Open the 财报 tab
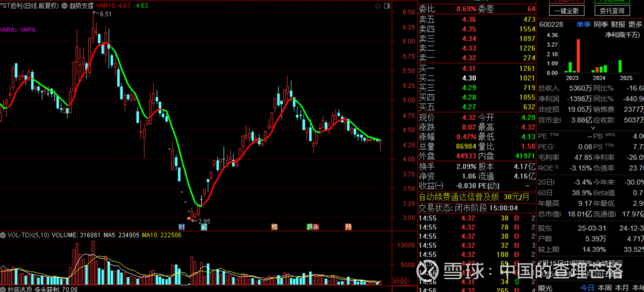This screenshot has height=292, width=644. (x=618, y=24)
